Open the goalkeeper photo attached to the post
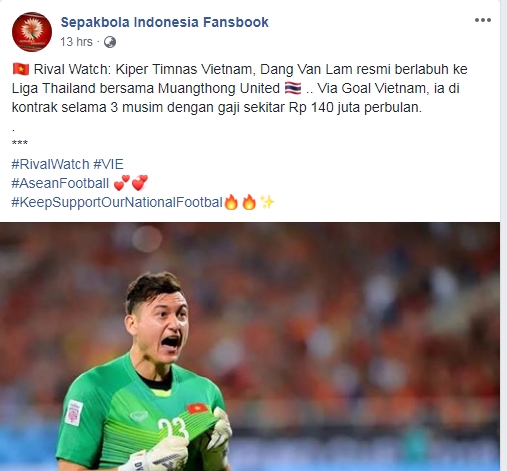The height and width of the screenshot is (471, 507). point(250,347)
